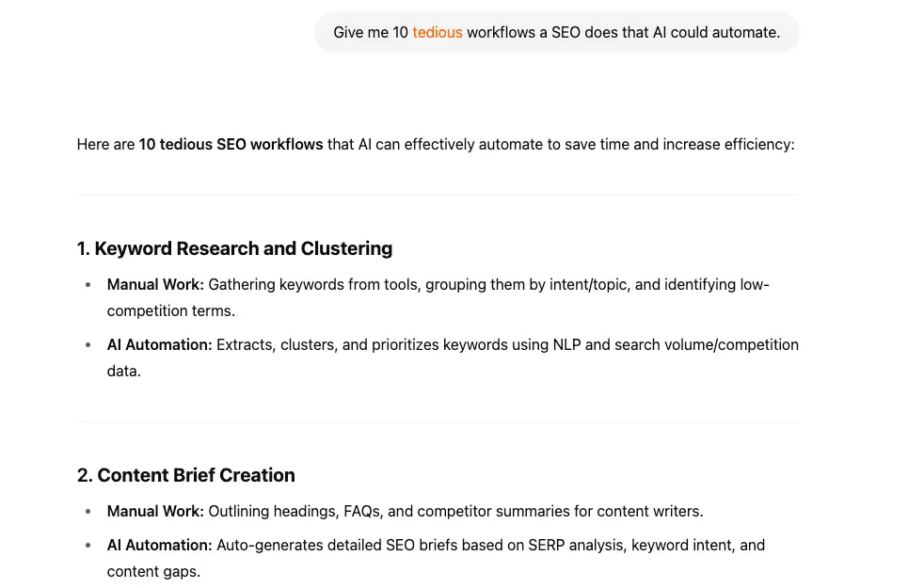This screenshot has width=908, height=588.
Task: Click the word "data." ending the first AI Automation bullet
Action: click(x=124, y=372)
